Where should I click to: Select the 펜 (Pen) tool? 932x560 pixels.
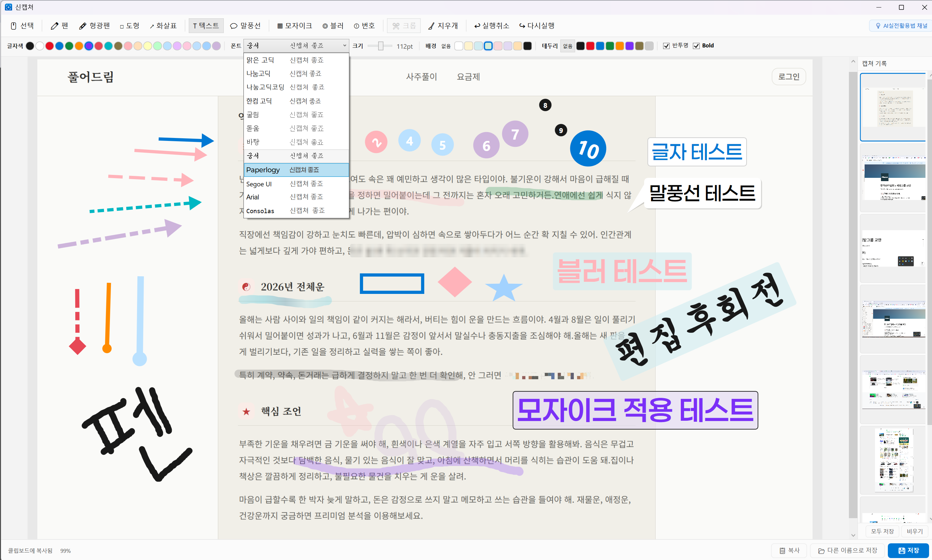(59, 25)
